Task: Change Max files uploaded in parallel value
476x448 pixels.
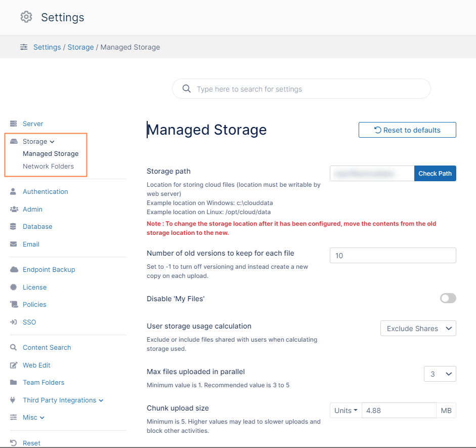Action: pos(440,374)
